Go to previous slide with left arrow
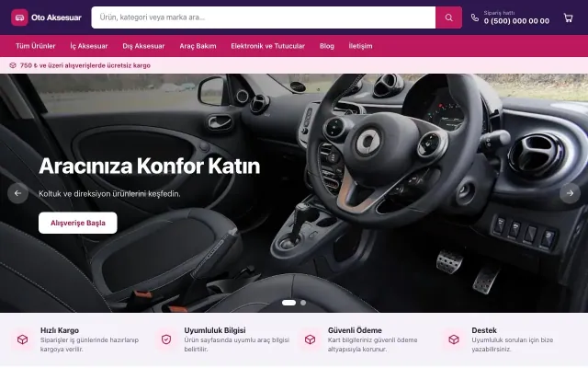Screen dimensions: 588x368 pos(17,193)
